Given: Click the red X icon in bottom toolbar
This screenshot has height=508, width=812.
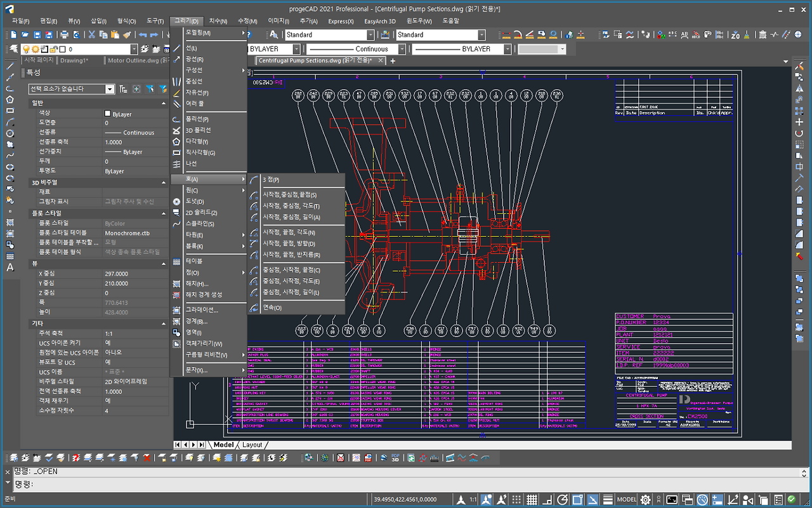Looking at the screenshot, I should 147,457.
